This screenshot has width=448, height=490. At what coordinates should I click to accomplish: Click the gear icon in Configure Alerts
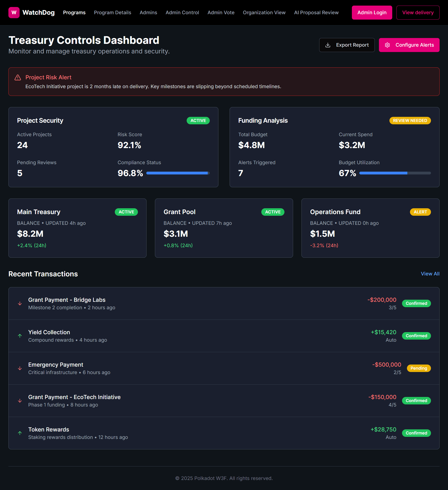point(387,45)
